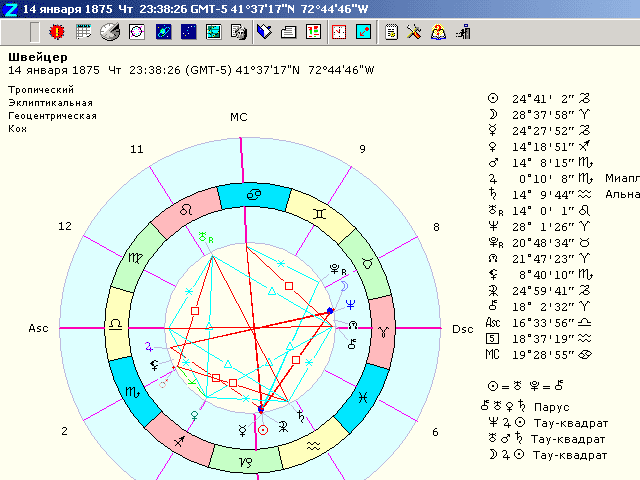
Task: Click house number 12 label
Action: (x=65, y=226)
